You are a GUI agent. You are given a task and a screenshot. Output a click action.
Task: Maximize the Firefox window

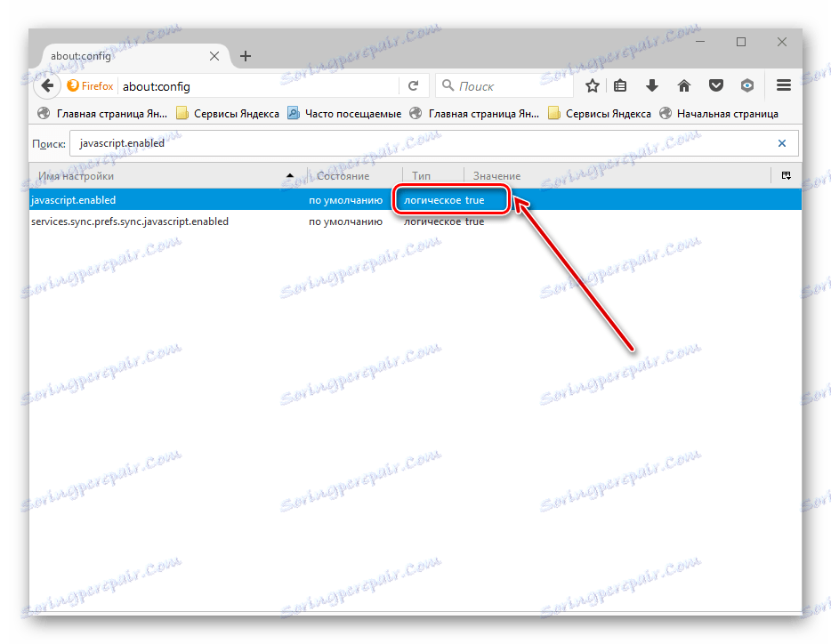pyautogui.click(x=741, y=42)
